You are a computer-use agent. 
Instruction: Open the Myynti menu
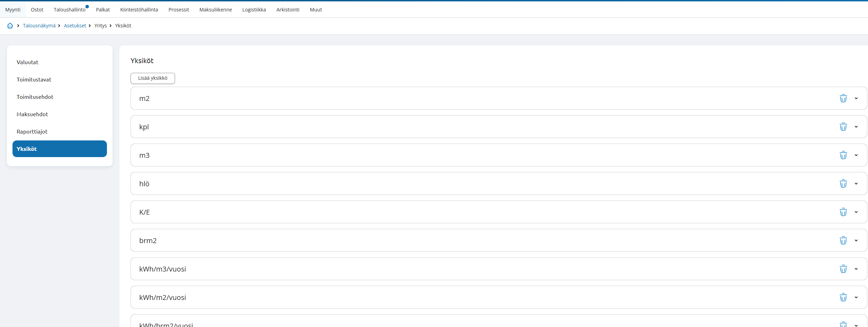coord(13,10)
